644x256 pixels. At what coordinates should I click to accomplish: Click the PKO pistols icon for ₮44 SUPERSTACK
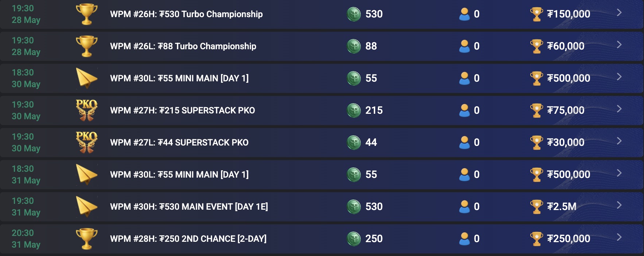tap(87, 142)
